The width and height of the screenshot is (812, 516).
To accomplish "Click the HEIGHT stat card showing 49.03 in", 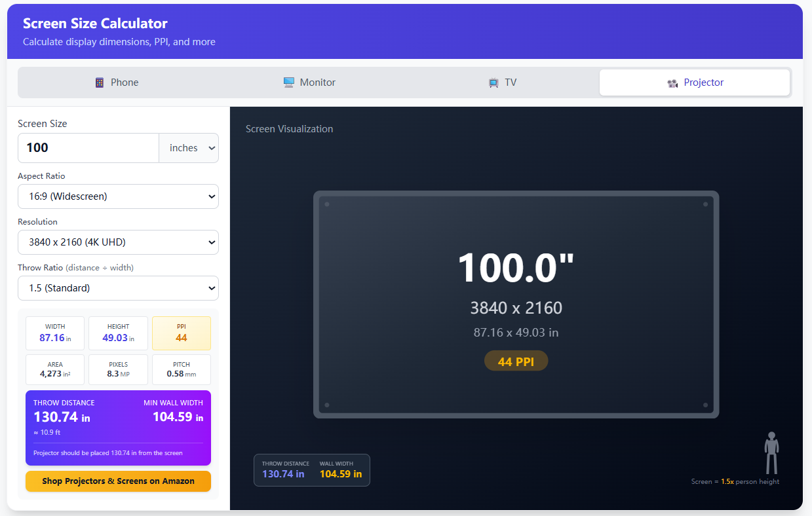I will coord(118,333).
